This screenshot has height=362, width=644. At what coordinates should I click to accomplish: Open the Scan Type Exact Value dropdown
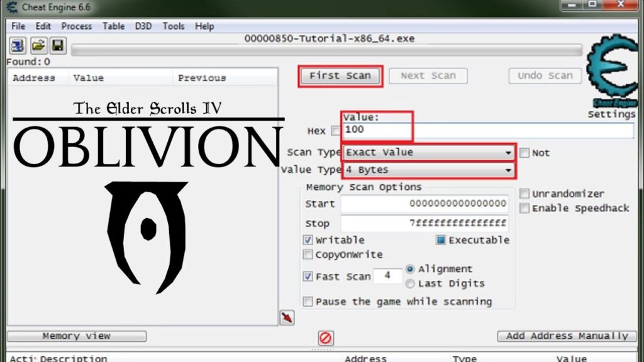429,152
